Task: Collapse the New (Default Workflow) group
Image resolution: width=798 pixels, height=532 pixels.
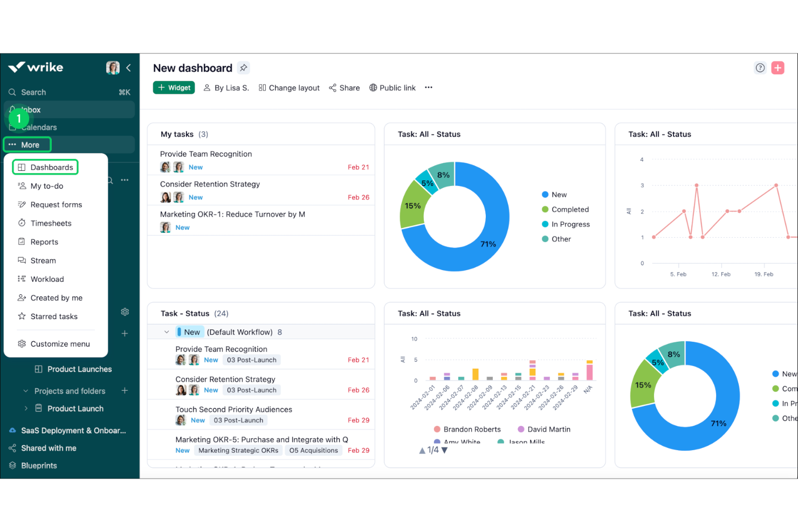Action: click(x=166, y=331)
